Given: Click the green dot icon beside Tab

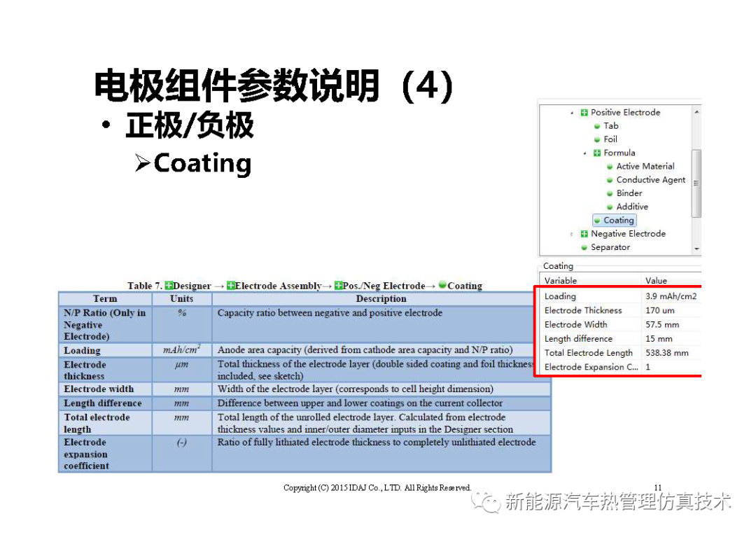Looking at the screenshot, I should (597, 126).
